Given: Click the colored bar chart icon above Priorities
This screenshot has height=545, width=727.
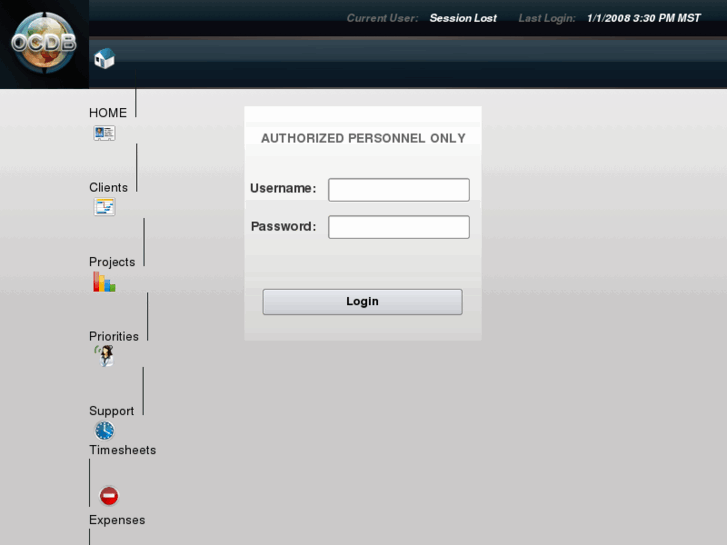Looking at the screenshot, I should [104, 282].
